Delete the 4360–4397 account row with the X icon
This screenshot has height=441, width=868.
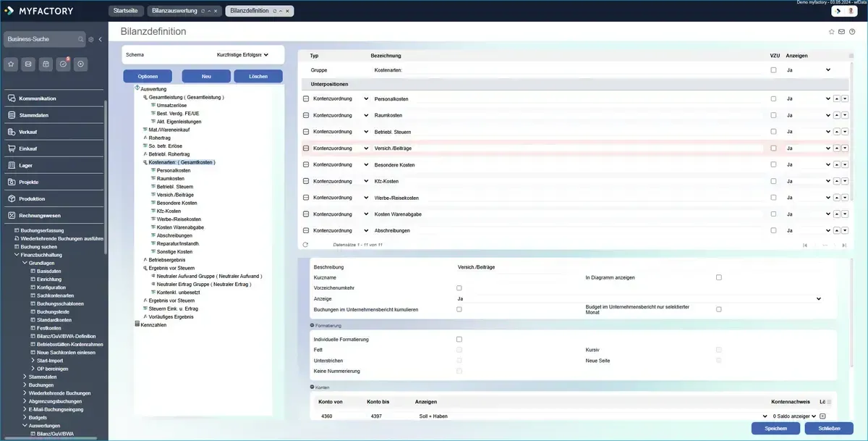822,416
